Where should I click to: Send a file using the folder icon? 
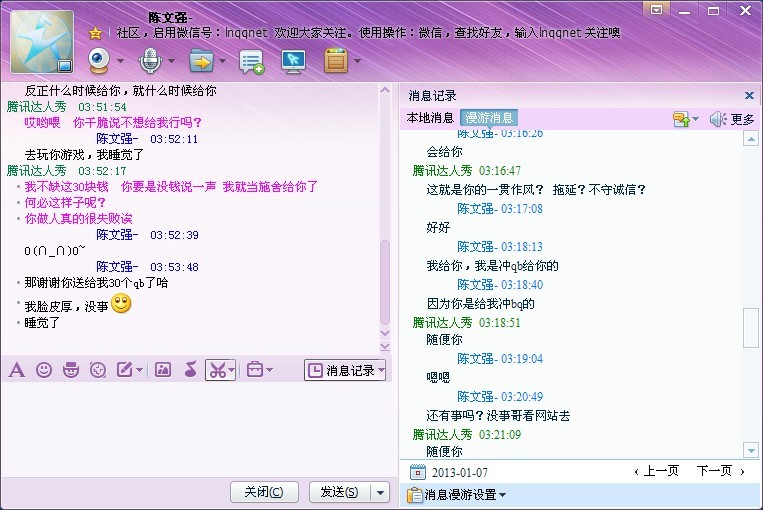(x=201, y=61)
